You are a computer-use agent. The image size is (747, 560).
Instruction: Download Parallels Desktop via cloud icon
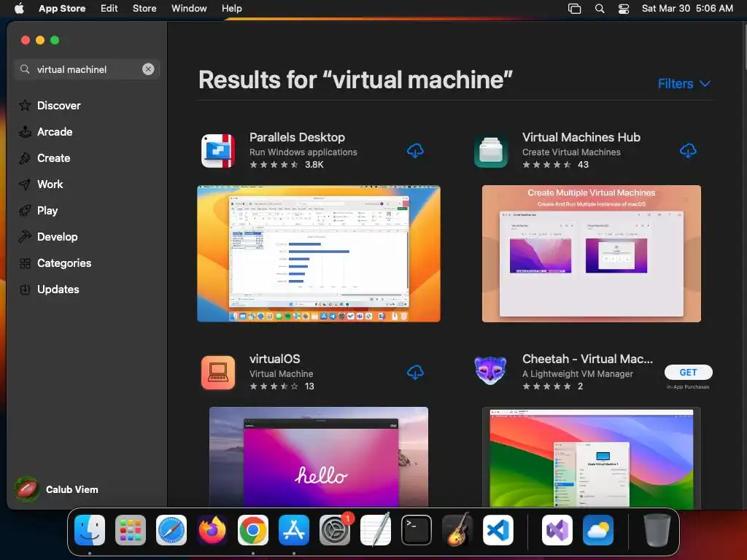click(x=415, y=151)
